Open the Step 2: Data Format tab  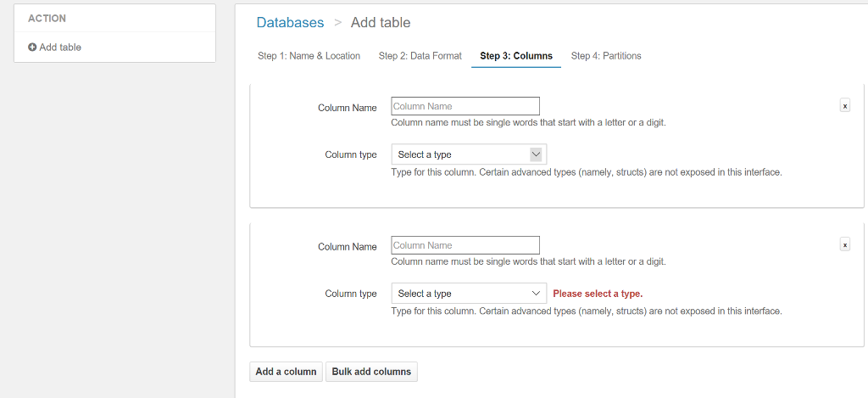click(420, 56)
